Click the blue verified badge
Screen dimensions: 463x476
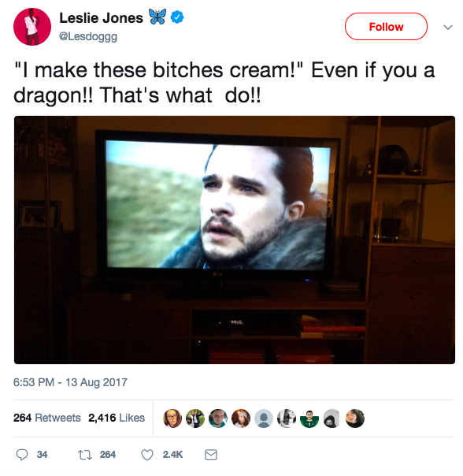[177, 17]
